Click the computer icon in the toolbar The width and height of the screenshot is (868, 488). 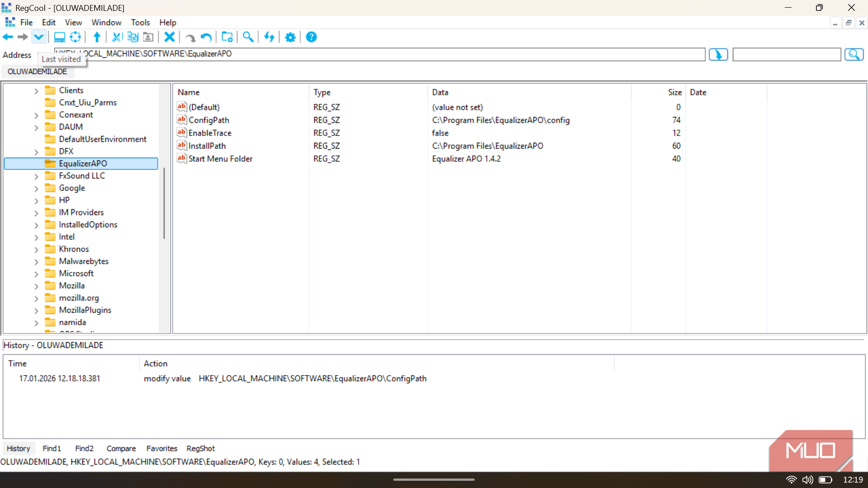[x=60, y=37]
